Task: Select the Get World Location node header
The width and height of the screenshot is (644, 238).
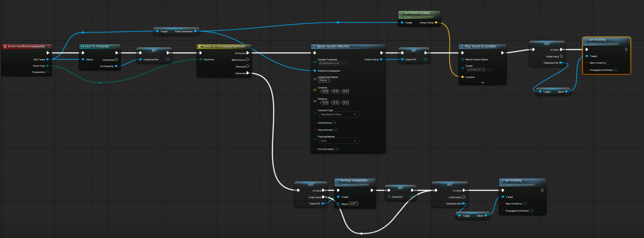Action: click(419, 15)
